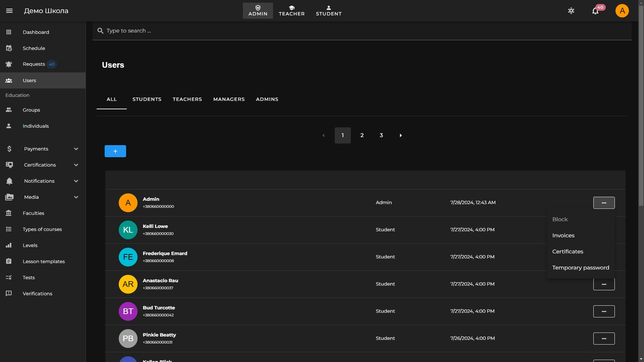Open Users in the sidebar
The width and height of the screenshot is (644, 362).
(43, 80)
